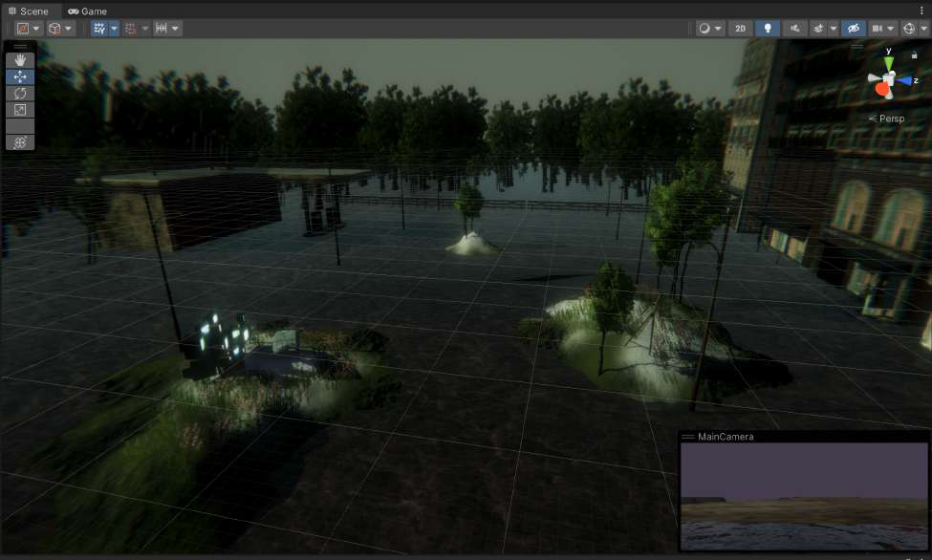Toggle the gizmo rotation lock icon
Viewport: 932px width, 560px height.
click(x=914, y=54)
